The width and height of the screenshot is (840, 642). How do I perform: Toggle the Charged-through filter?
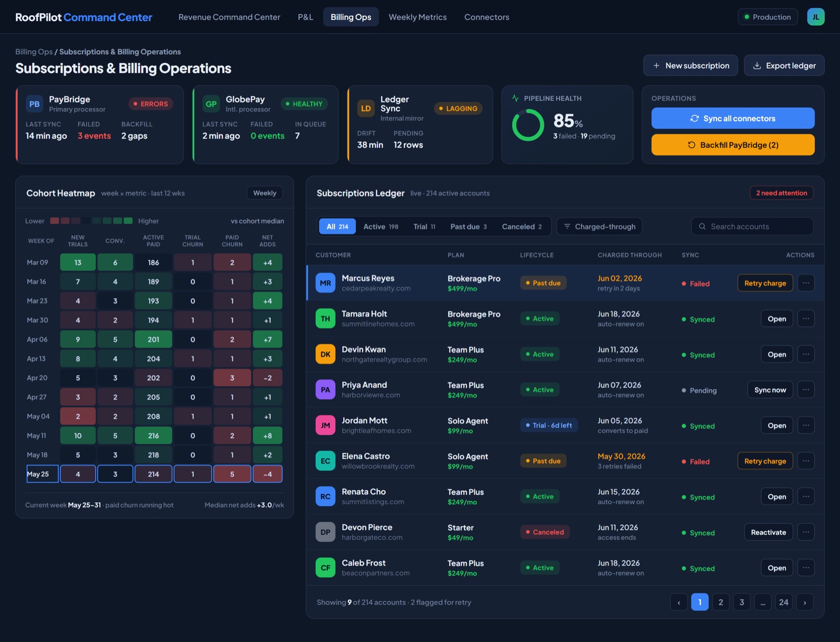(600, 226)
